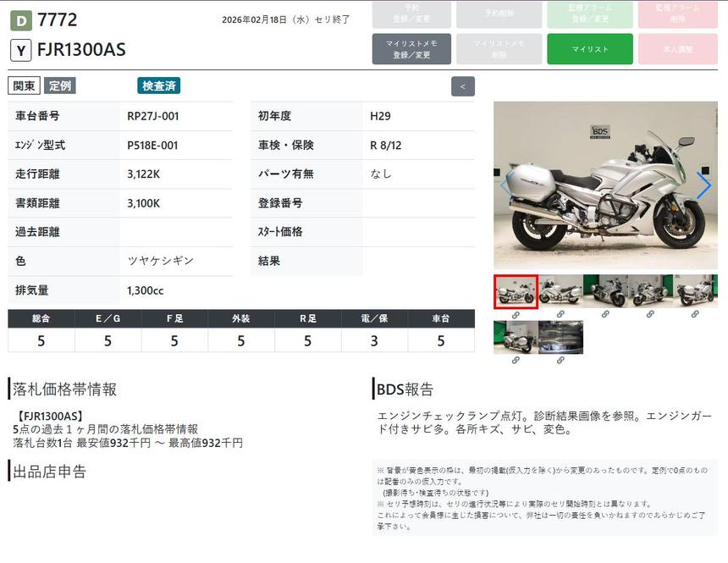Click the link icon under the first second-row thumbnail

(516, 361)
